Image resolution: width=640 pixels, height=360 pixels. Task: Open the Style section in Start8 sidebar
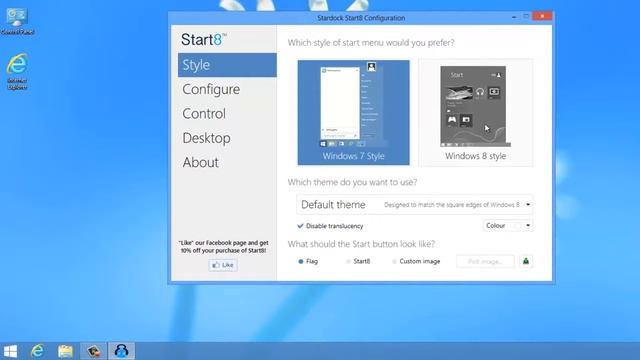(x=227, y=65)
